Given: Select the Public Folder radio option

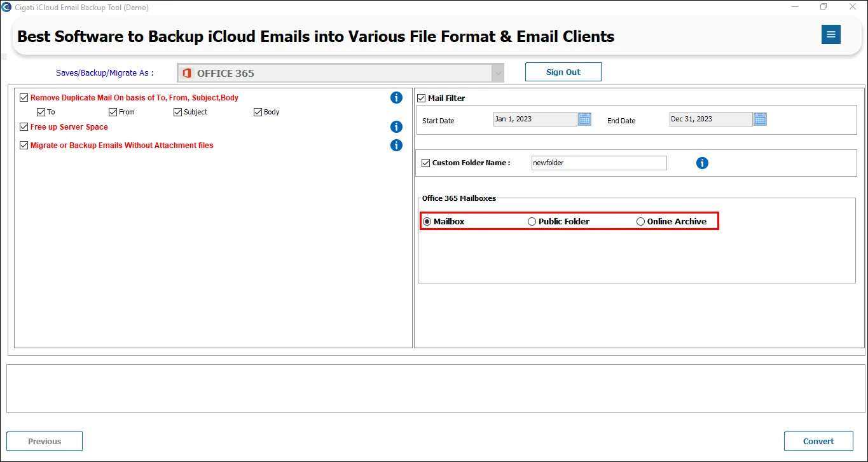Looking at the screenshot, I should coord(532,221).
